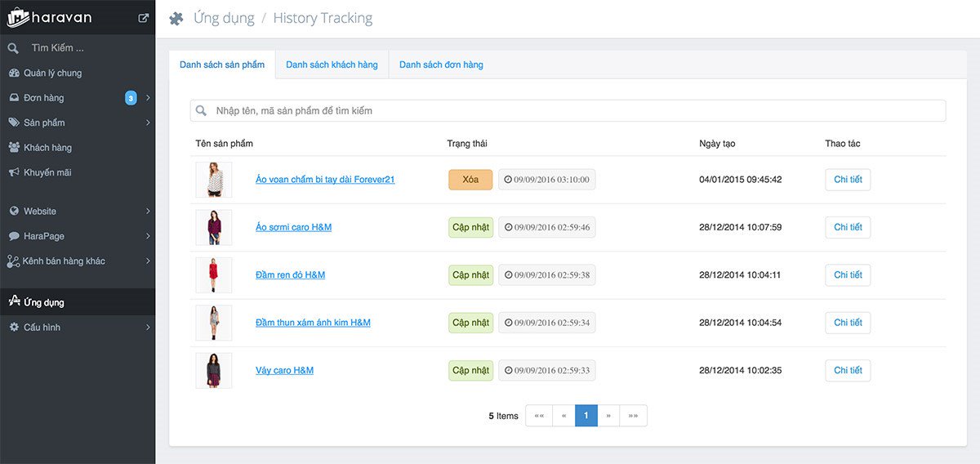The image size is (980, 464).
Task: Click the Đơn hàng badge showing 3
Action: 131,98
